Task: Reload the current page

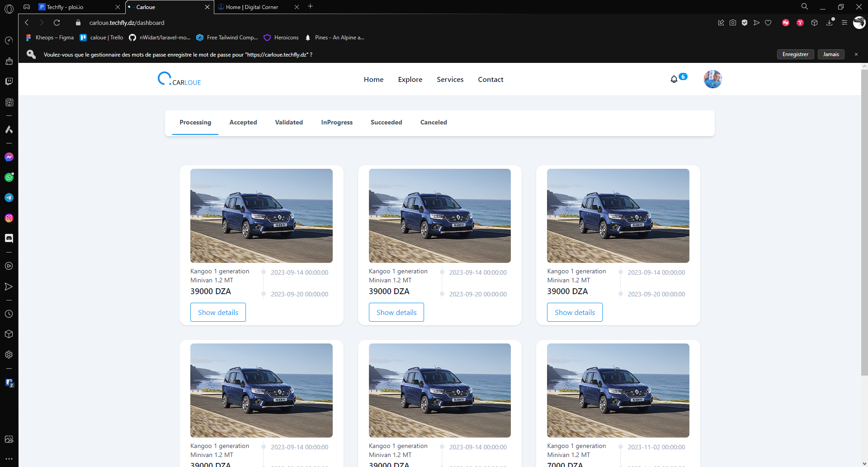Action: [x=57, y=23]
